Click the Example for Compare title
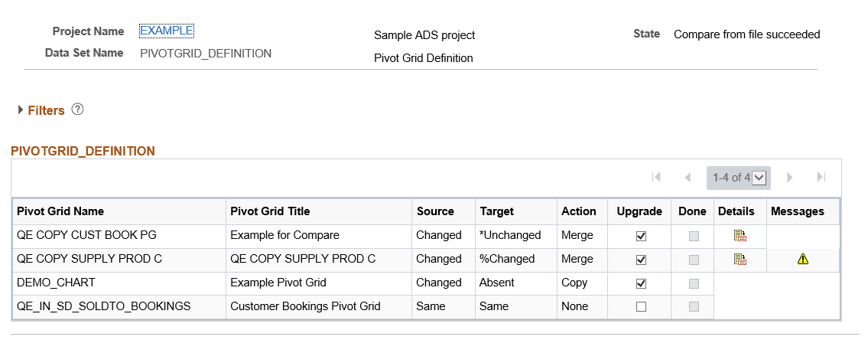This screenshot has height=340, width=868. [x=284, y=235]
